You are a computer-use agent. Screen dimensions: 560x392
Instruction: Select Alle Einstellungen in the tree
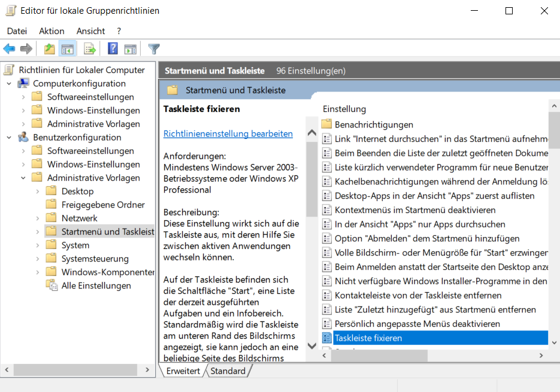pyautogui.click(x=96, y=285)
